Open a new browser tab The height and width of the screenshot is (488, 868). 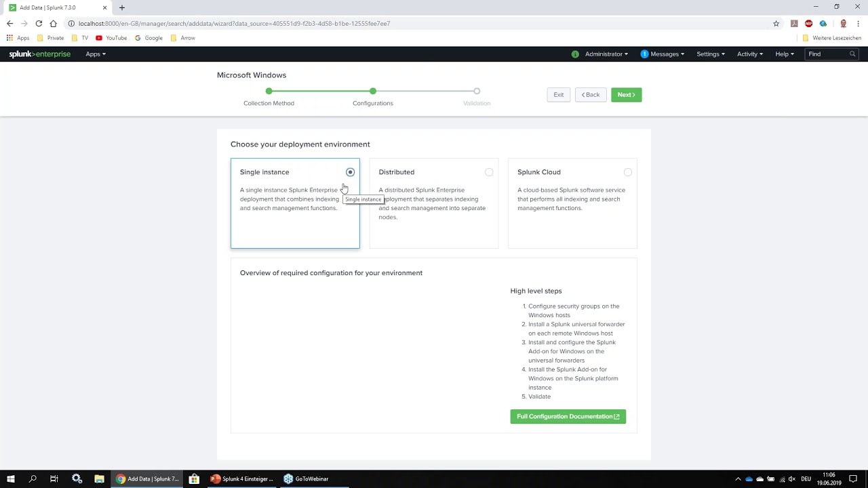[x=122, y=7]
